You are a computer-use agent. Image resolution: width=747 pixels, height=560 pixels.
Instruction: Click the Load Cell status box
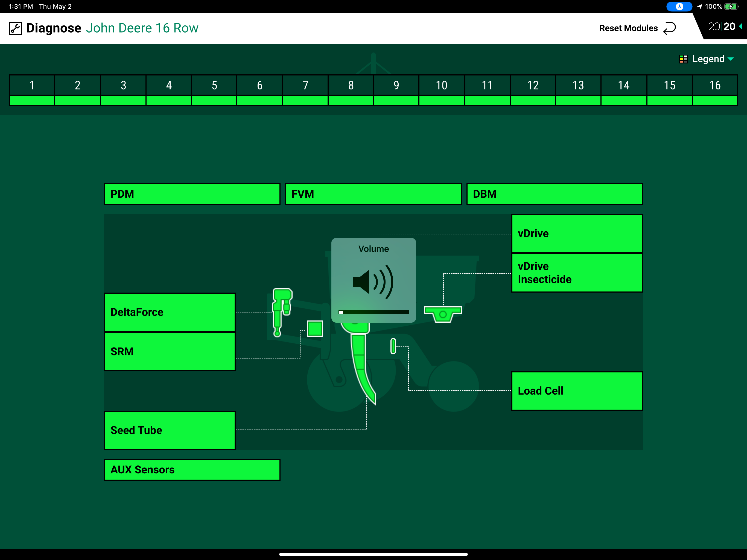coord(577,391)
